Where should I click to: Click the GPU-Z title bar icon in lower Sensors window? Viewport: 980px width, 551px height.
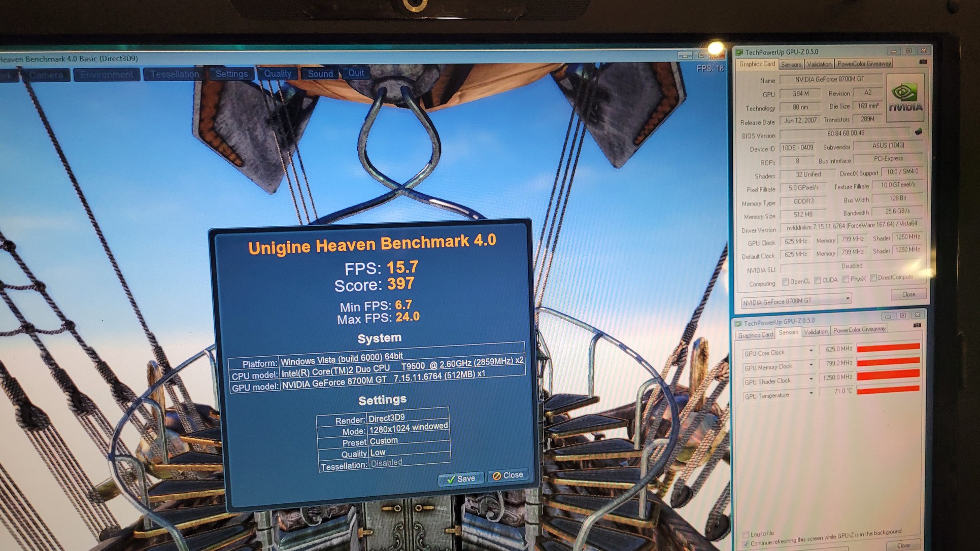(x=738, y=323)
